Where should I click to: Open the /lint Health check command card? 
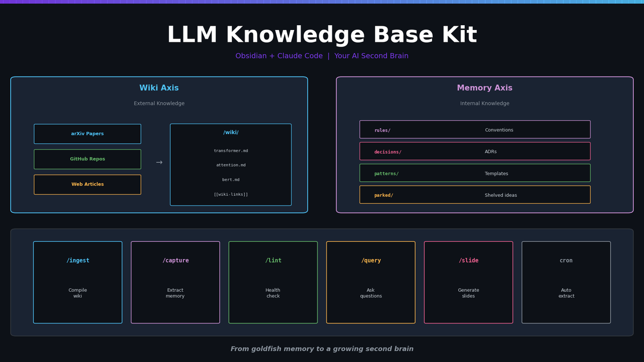click(273, 282)
